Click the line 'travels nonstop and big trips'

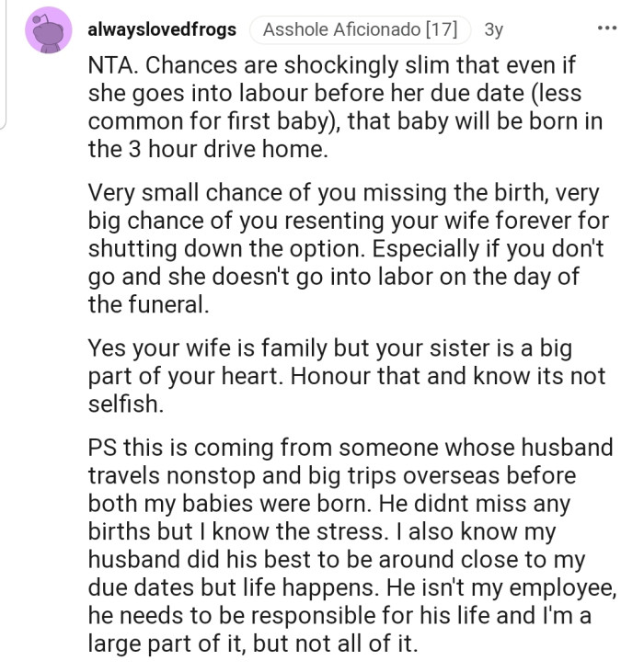point(332,475)
